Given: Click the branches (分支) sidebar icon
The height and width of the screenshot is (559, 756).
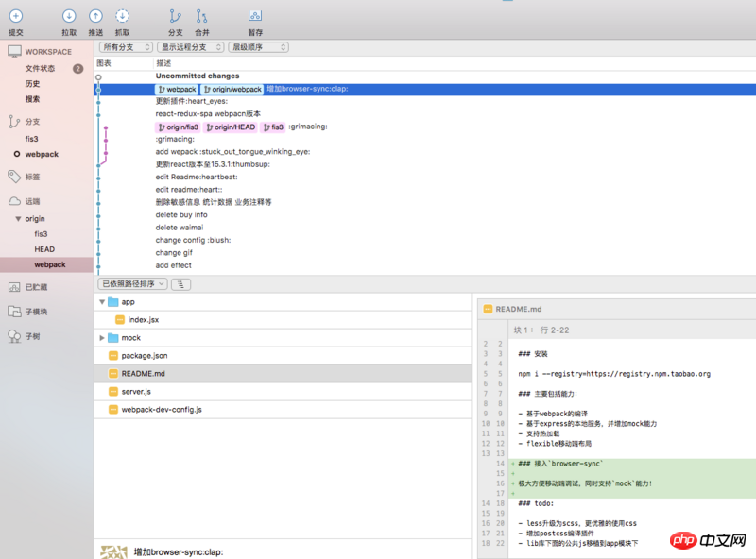Looking at the screenshot, I should click(14, 122).
